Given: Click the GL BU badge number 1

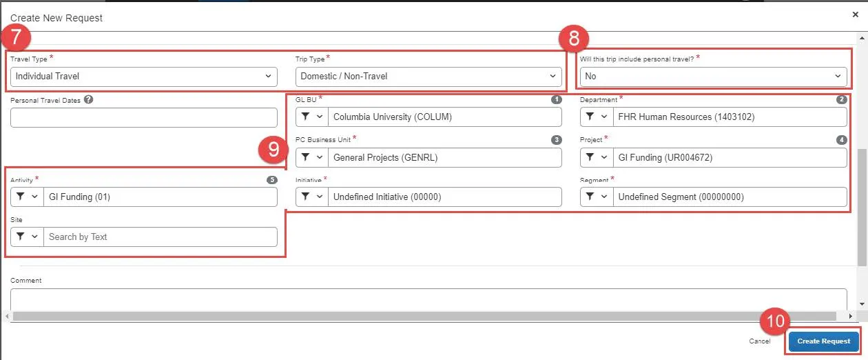Looking at the screenshot, I should 557,99.
